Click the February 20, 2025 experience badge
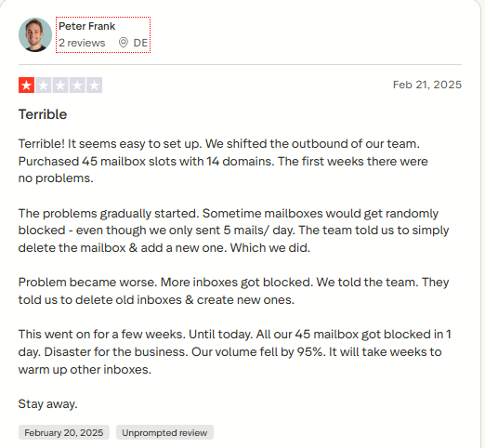This screenshot has height=448, width=485. pyautogui.click(x=64, y=432)
